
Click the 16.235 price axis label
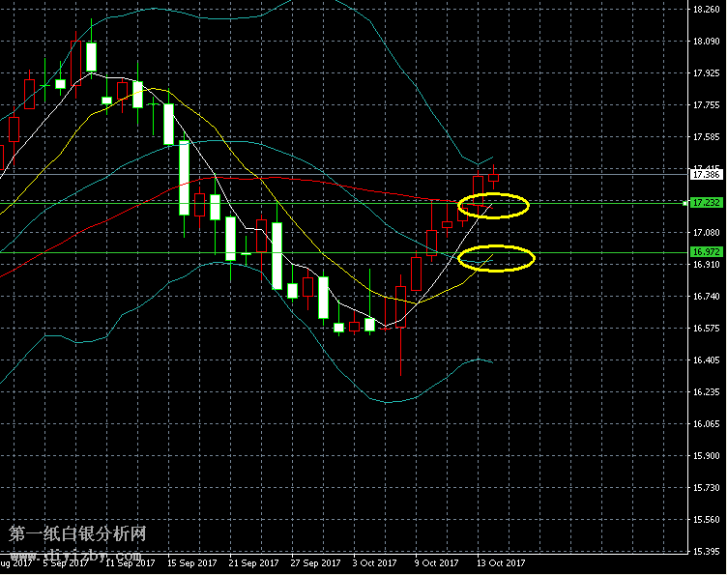[705, 392]
